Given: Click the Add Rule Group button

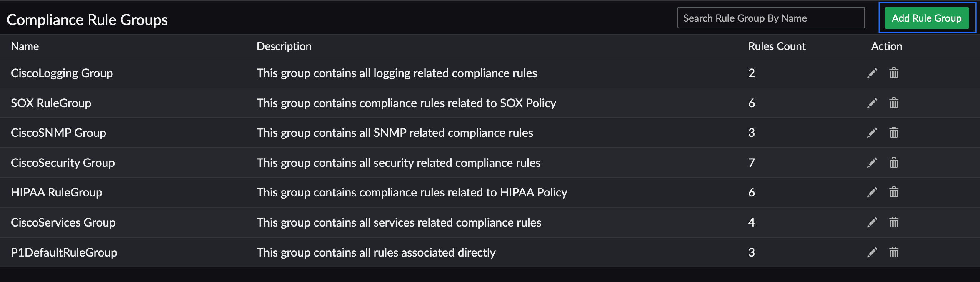Looking at the screenshot, I should pos(927,18).
